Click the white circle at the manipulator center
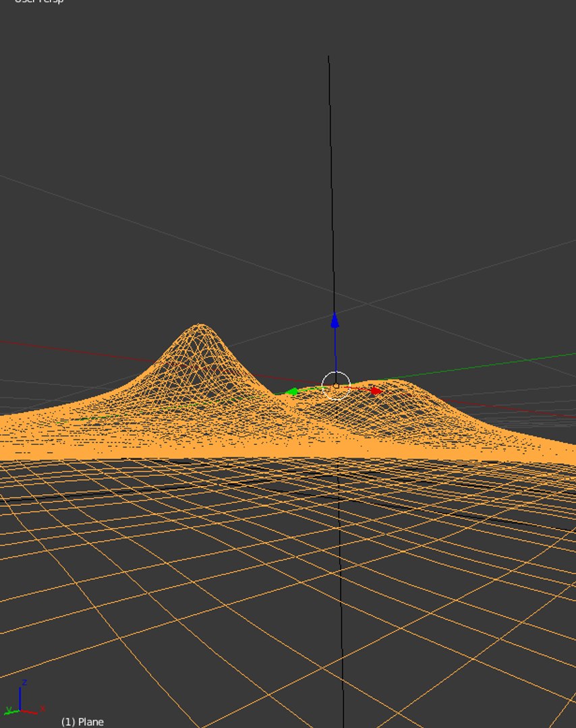The image size is (576, 728). tap(336, 386)
